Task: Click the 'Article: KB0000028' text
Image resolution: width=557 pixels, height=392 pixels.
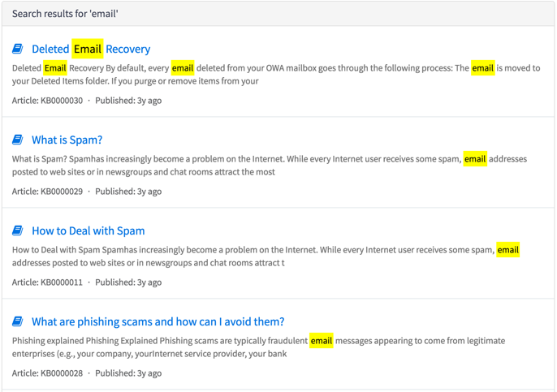Action: tap(47, 373)
